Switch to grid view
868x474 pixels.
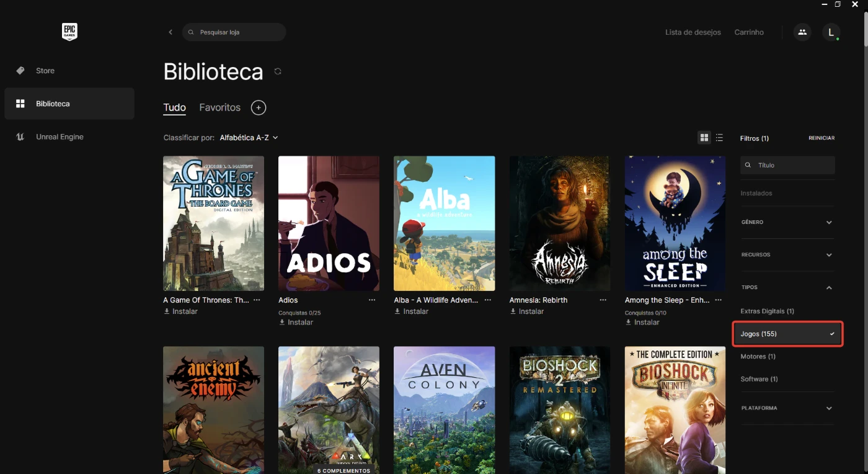tap(704, 138)
